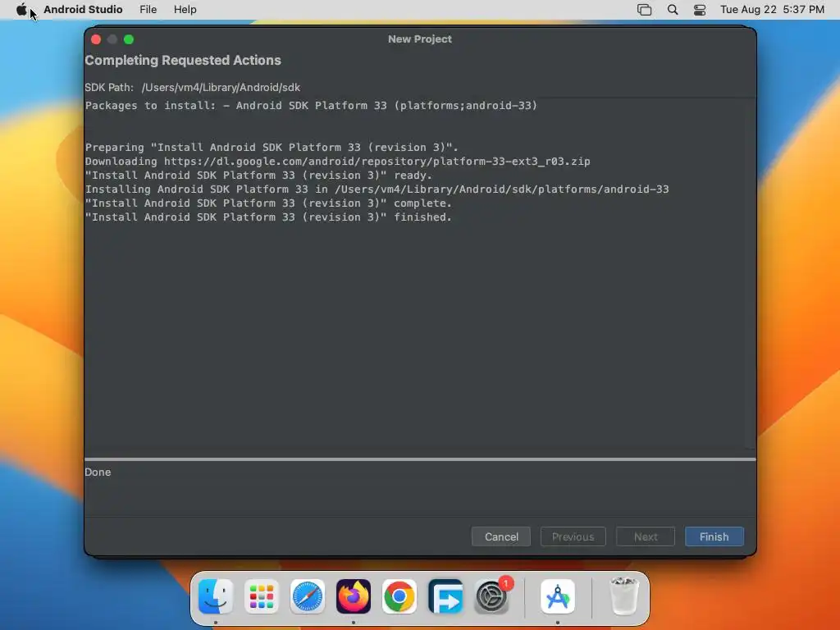840x630 pixels.
Task: Click the SDK Path value text
Action: point(221,87)
